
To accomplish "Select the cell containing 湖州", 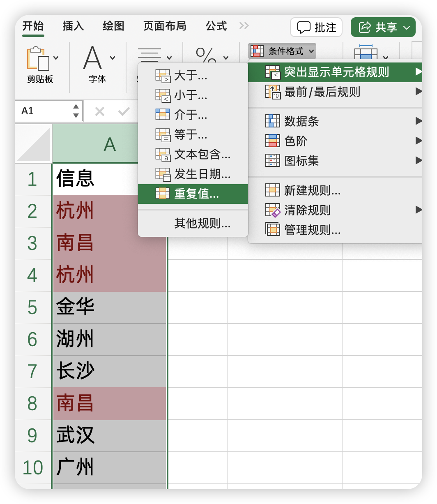I will 110,340.
